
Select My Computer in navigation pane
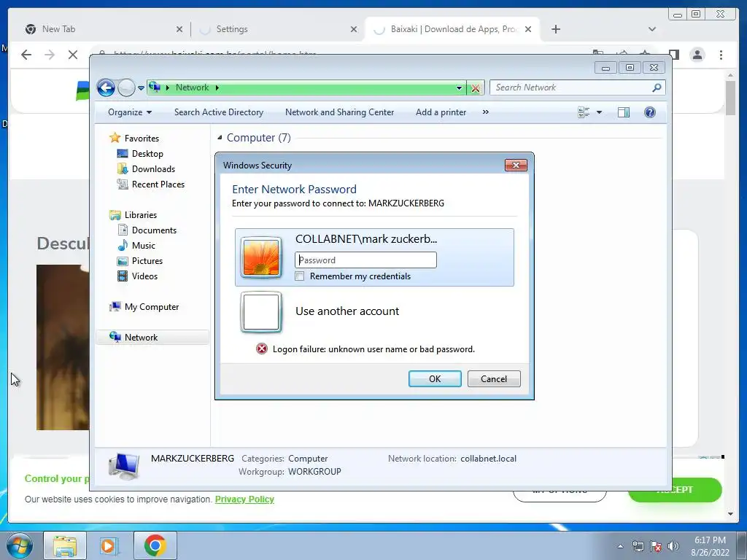(x=152, y=307)
